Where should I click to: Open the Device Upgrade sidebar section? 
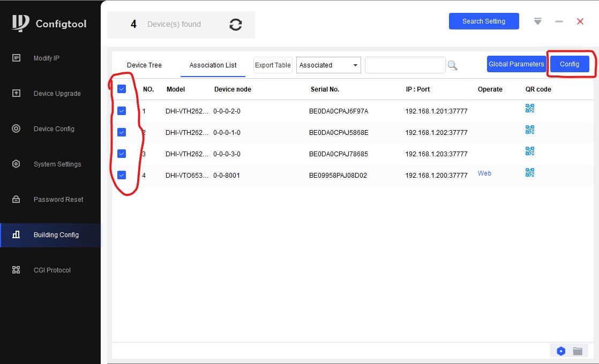57,94
